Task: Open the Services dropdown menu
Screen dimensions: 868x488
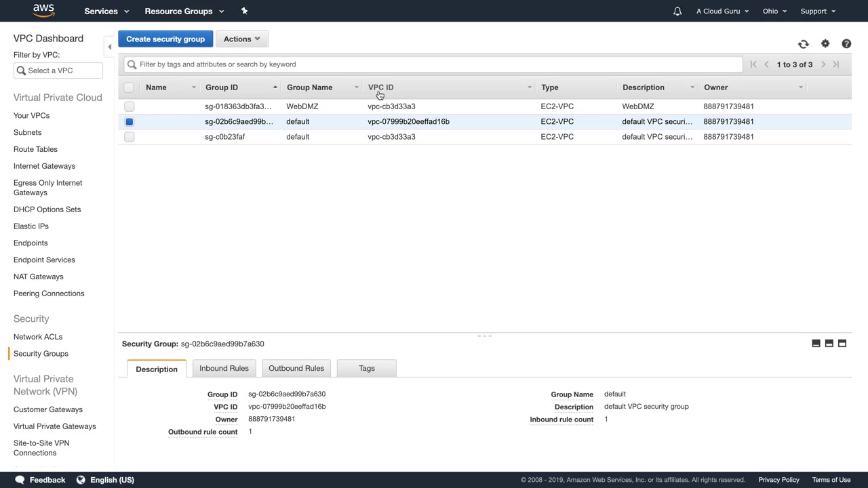Action: pos(106,11)
